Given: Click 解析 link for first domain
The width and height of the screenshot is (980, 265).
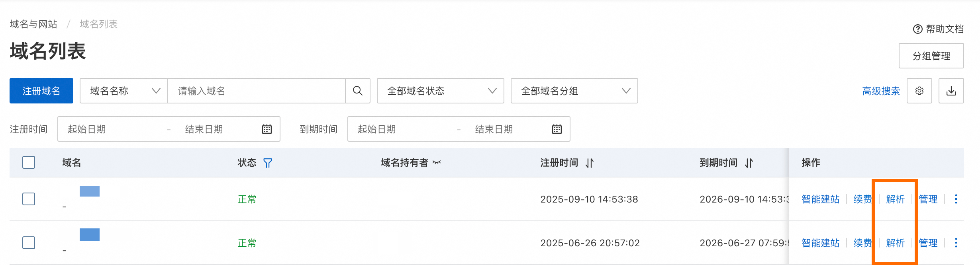Looking at the screenshot, I should pyautogui.click(x=895, y=199).
